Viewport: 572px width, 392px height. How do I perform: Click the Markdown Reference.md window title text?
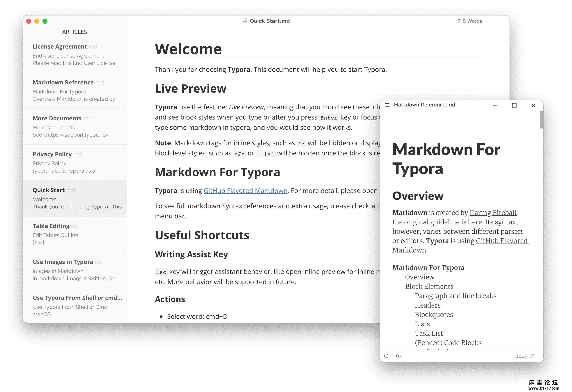click(x=424, y=105)
